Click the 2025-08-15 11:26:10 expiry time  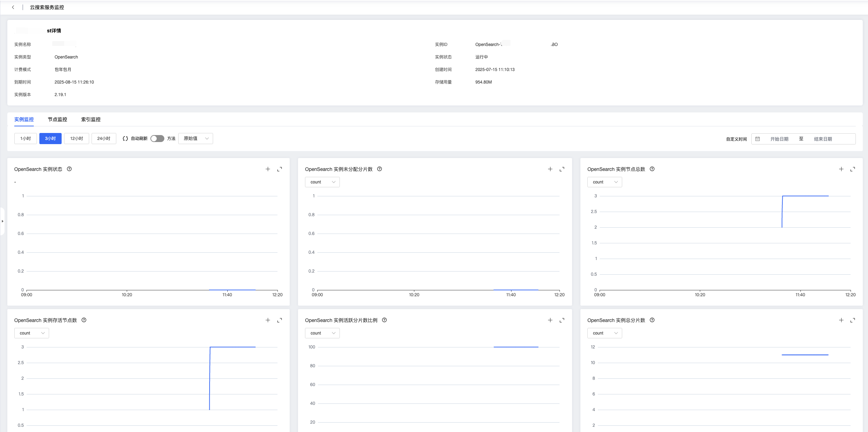pyautogui.click(x=74, y=82)
